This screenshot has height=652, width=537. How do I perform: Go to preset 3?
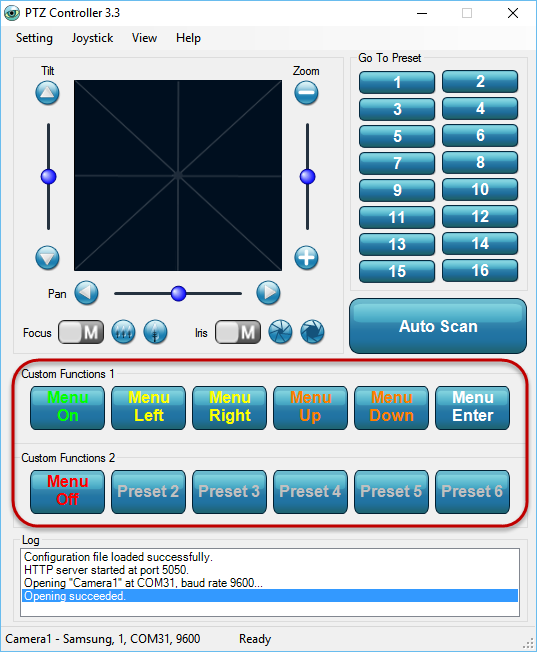click(397, 109)
